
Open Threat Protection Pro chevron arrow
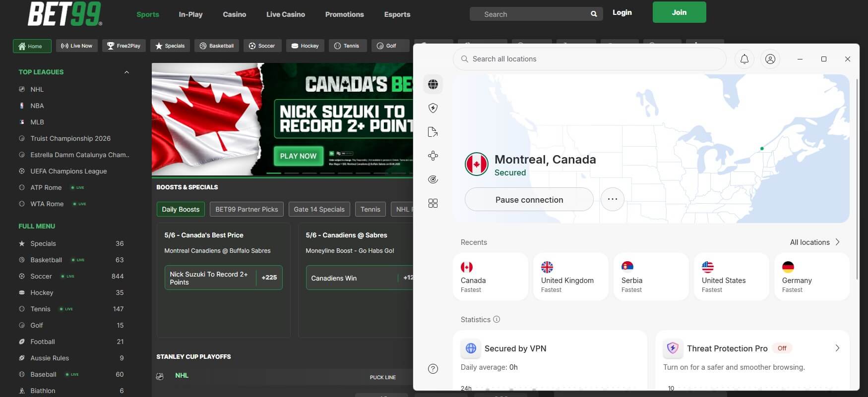click(837, 348)
